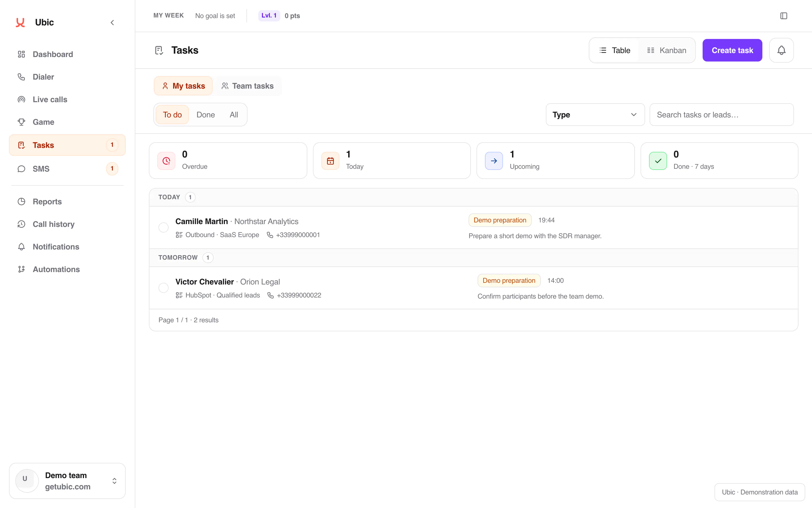Viewport: 812px width, 508px height.
Task: Open the Dialer phone icon
Action: pyautogui.click(x=21, y=76)
